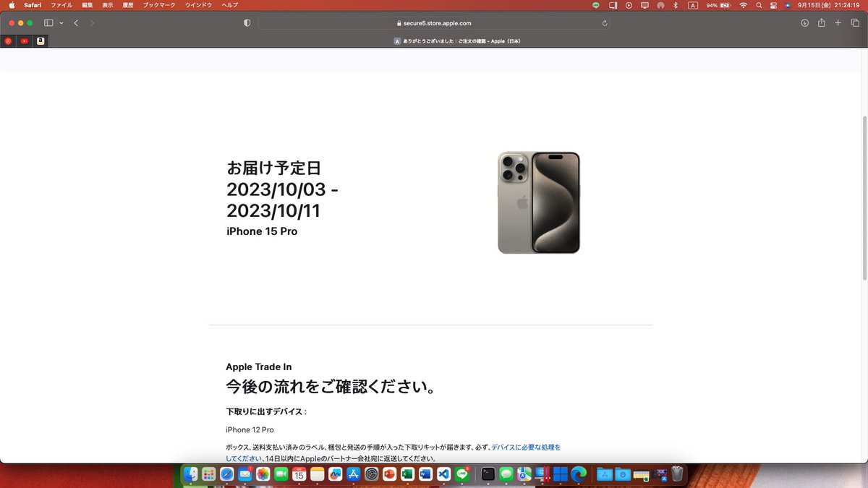The image size is (868, 488).
Task: Select the Apple order confirmation tab
Action: pyautogui.click(x=457, y=41)
